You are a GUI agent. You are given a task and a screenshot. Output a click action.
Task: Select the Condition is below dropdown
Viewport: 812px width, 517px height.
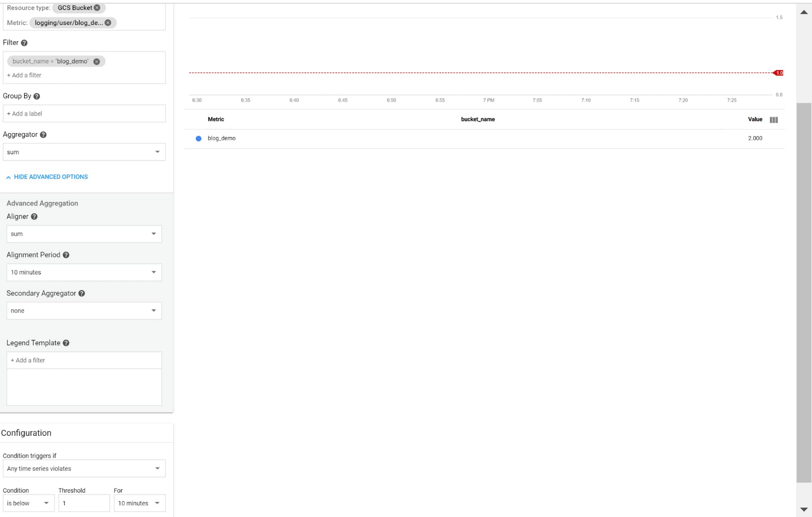tap(27, 503)
